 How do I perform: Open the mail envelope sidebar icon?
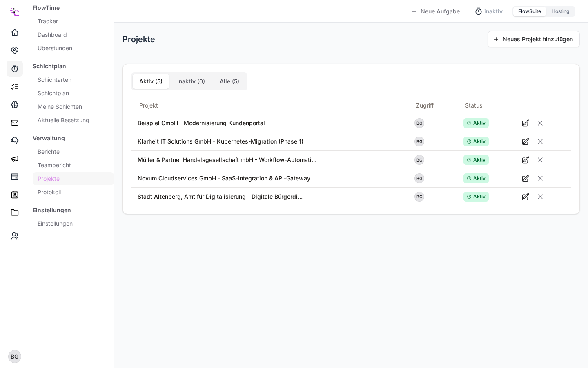[x=15, y=123]
